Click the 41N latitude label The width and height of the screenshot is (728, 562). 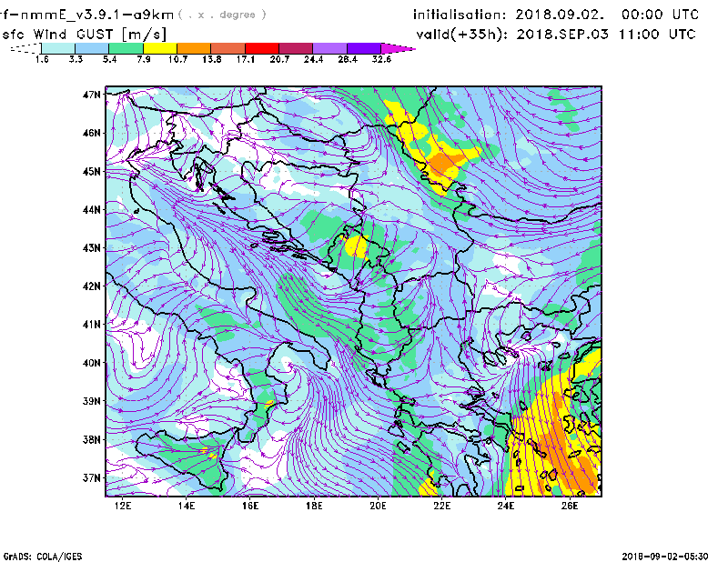coord(92,325)
